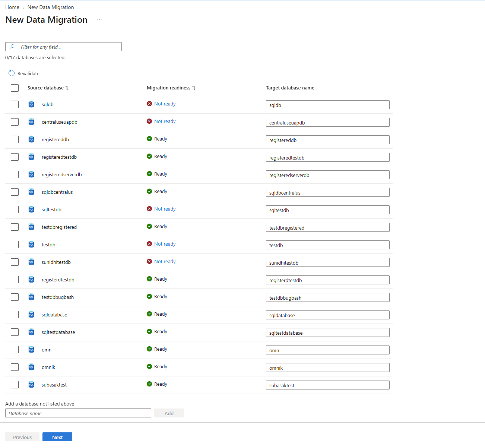
Task: Click the SQL icon beside centraluseuapdb
Action: click(x=31, y=122)
